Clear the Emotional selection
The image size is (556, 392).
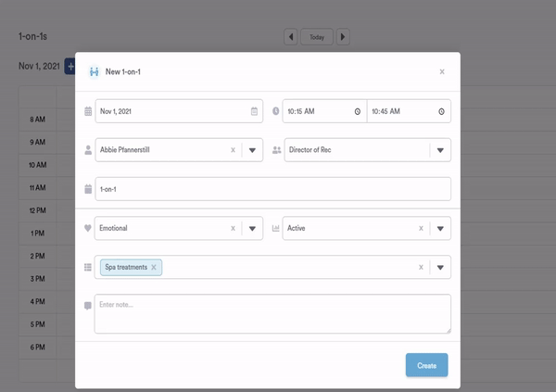click(x=233, y=229)
